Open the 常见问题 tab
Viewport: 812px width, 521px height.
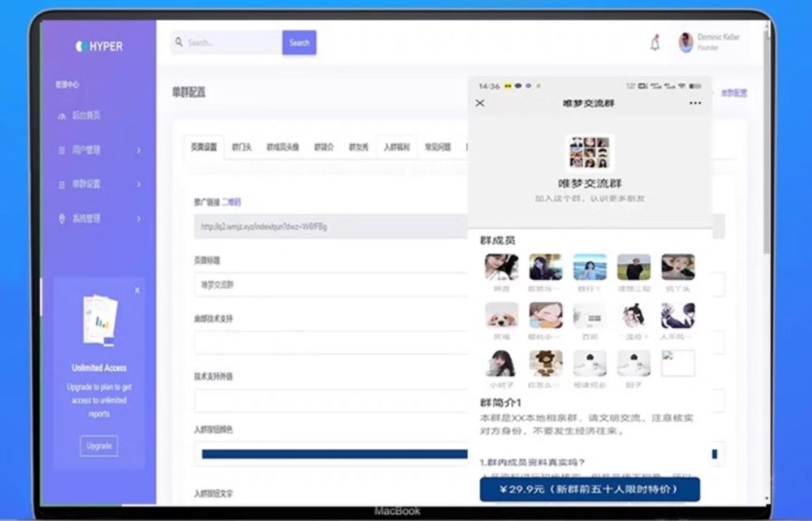(437, 147)
